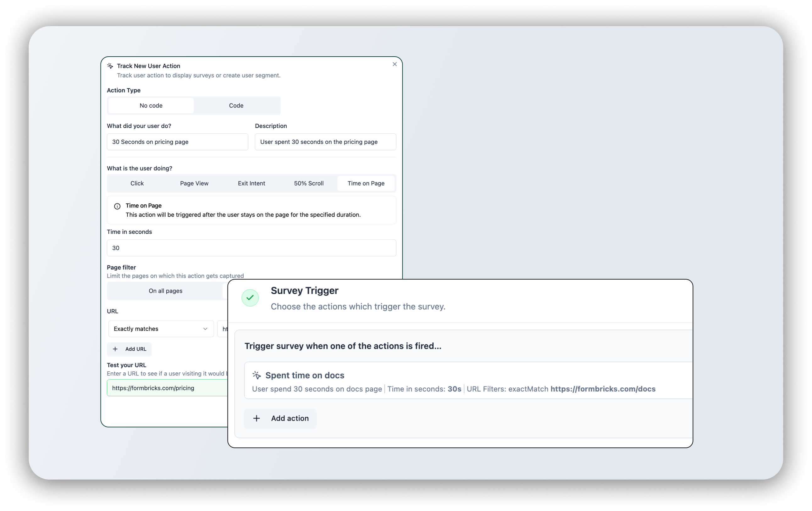Click the sparkle cursor icon beside dialog title
Viewport: 812px width, 511px height.
(x=110, y=66)
